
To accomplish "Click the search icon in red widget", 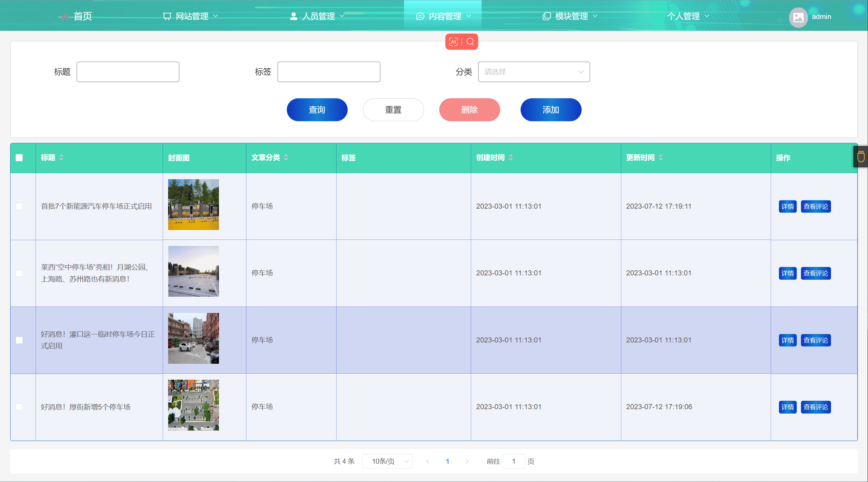I will pyautogui.click(x=470, y=42).
